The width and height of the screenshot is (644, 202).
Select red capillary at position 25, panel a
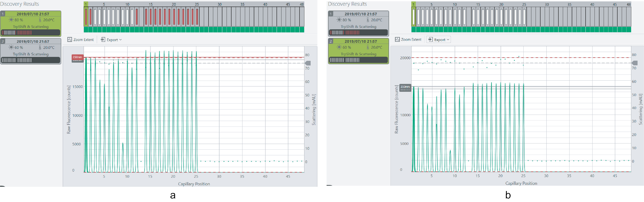197,17
